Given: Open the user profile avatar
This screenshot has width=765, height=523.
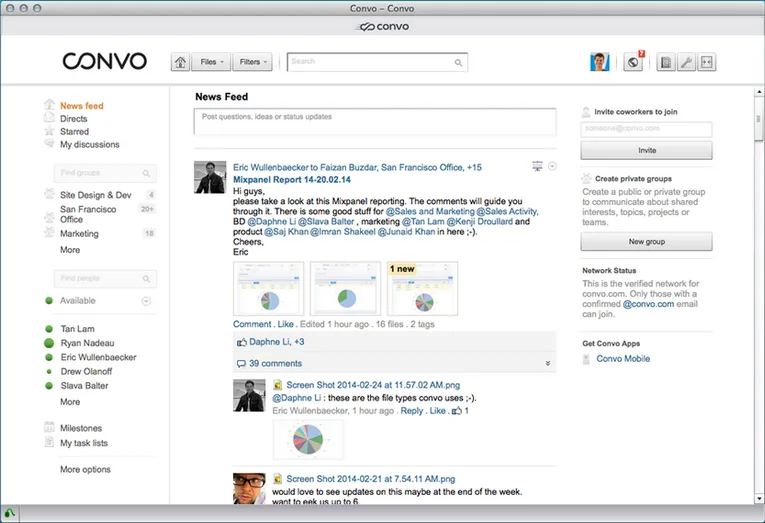Looking at the screenshot, I should click(x=600, y=62).
